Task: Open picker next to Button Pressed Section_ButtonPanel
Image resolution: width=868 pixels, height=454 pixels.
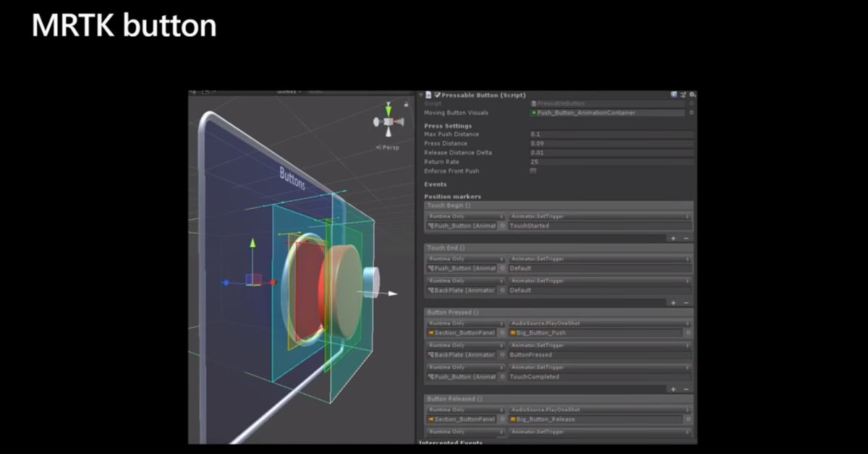Action: click(503, 333)
